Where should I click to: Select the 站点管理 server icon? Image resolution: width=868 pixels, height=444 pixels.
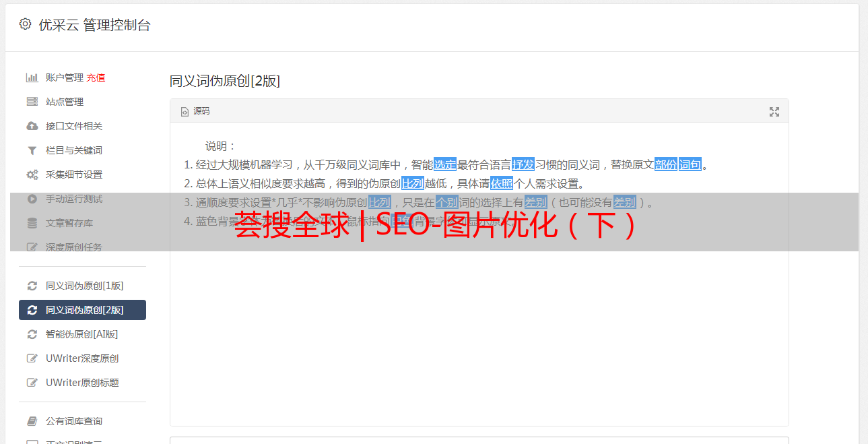tap(32, 102)
